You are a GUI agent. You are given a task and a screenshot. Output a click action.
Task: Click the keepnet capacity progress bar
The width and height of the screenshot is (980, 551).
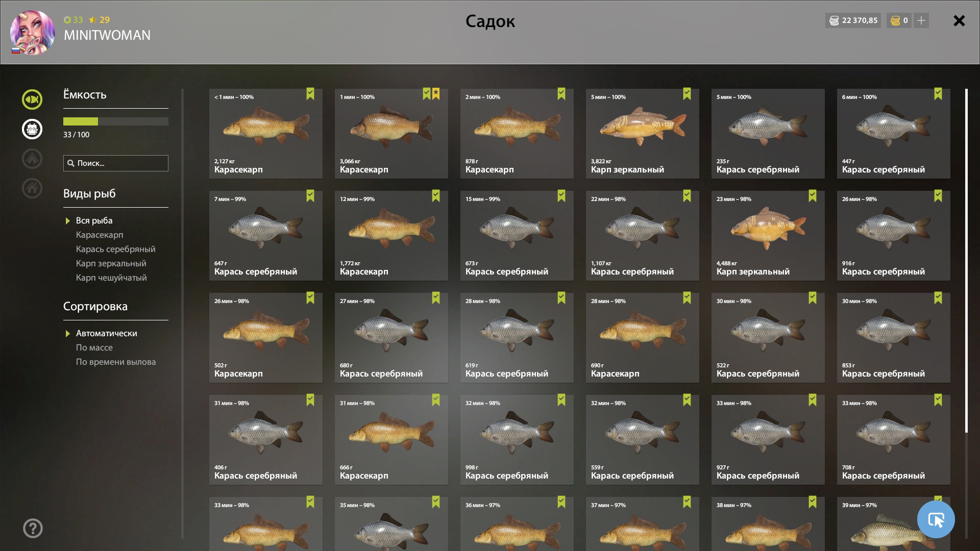[x=116, y=121]
